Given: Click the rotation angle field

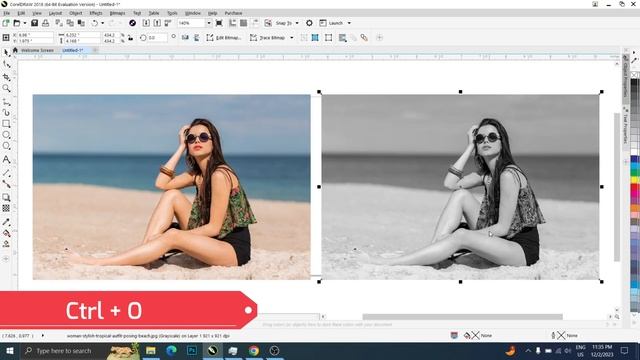Looking at the screenshot, I should point(157,38).
